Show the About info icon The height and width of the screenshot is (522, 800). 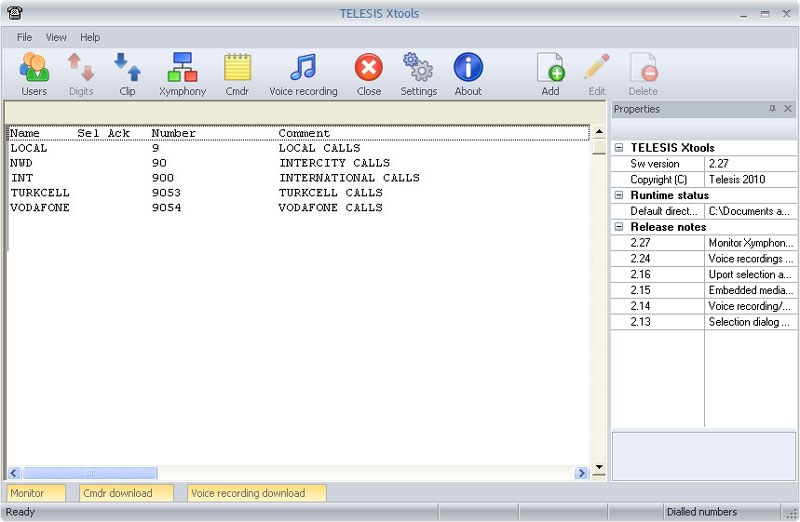468,68
